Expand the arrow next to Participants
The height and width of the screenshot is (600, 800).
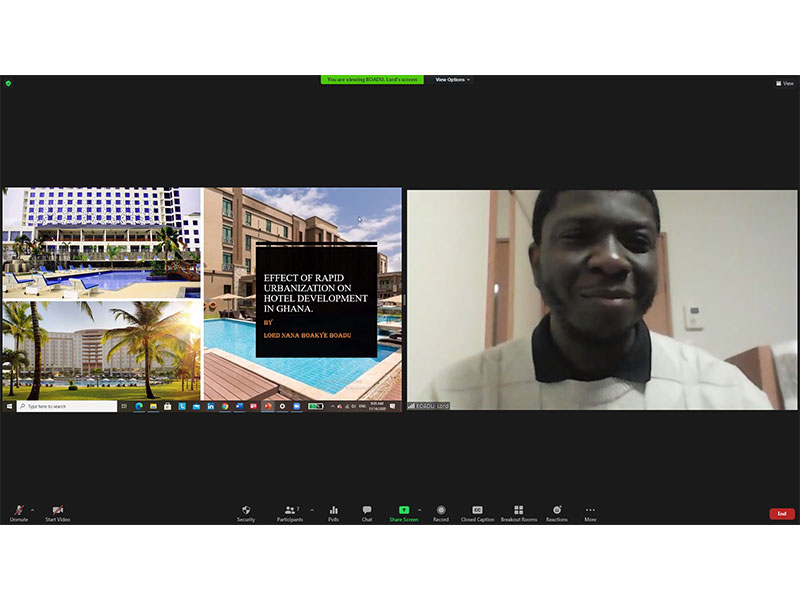311,509
